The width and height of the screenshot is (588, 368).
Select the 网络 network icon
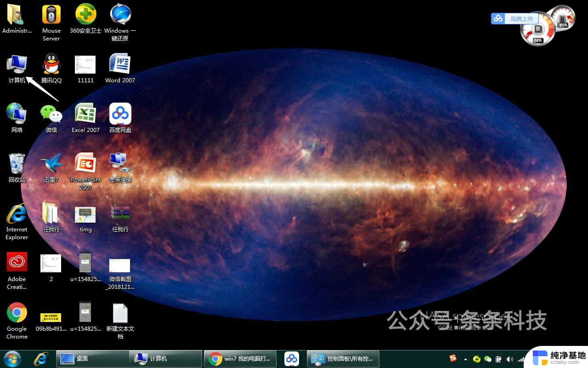tap(17, 119)
